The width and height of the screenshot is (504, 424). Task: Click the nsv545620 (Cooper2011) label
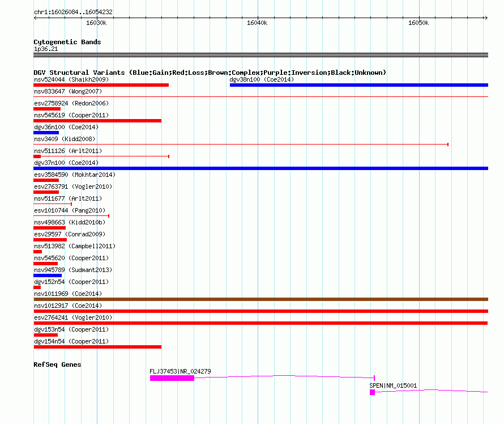(71, 258)
